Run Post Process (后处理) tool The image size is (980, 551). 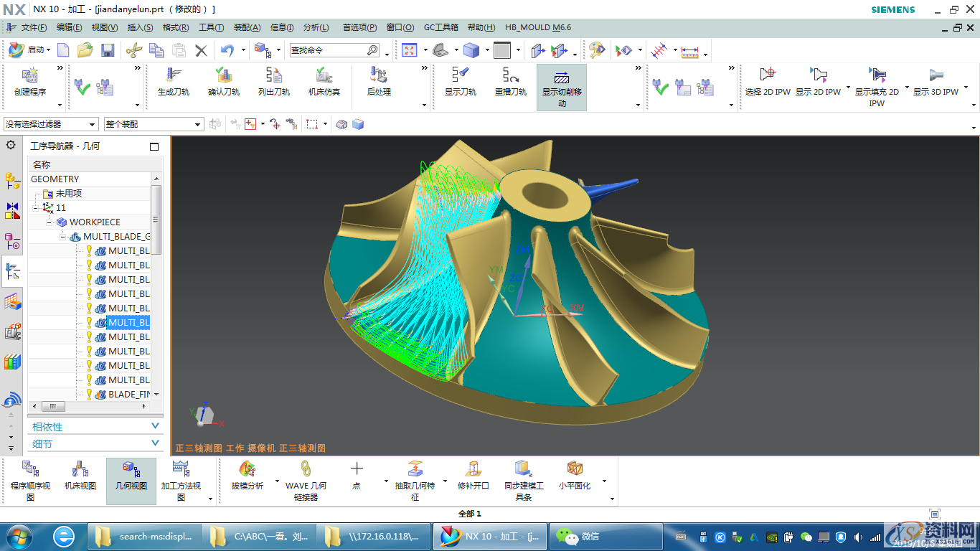[378, 77]
